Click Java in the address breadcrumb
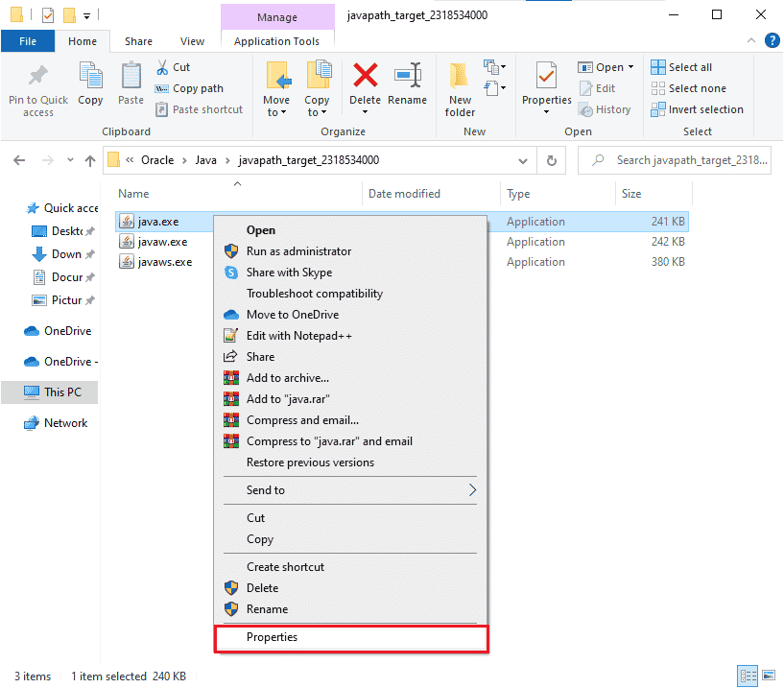 (x=205, y=160)
